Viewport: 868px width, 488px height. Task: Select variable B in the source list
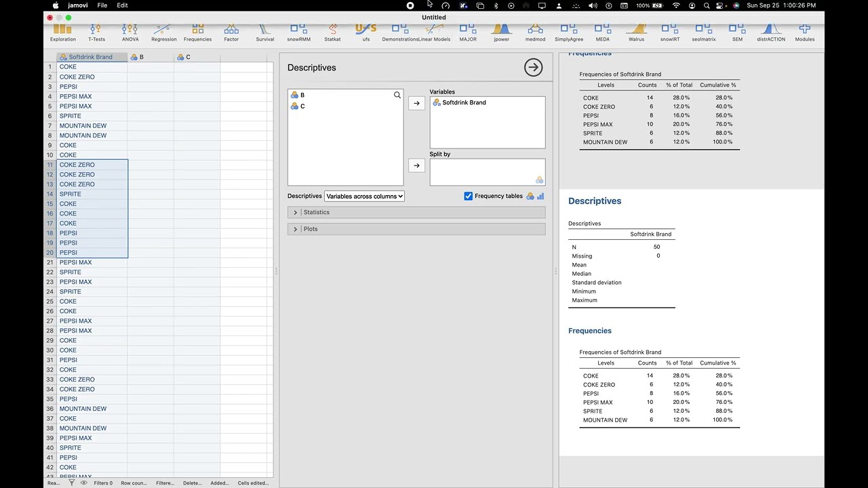click(x=345, y=96)
